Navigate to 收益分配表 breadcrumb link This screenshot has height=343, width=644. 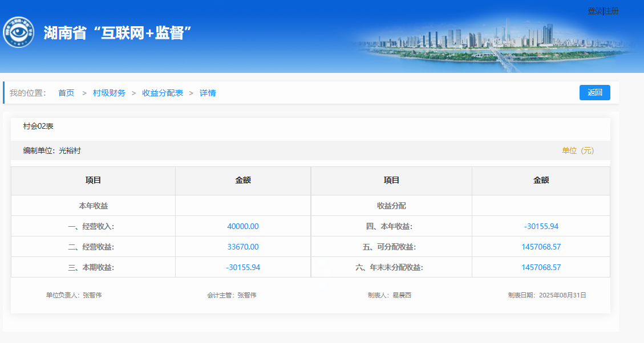pyautogui.click(x=163, y=93)
